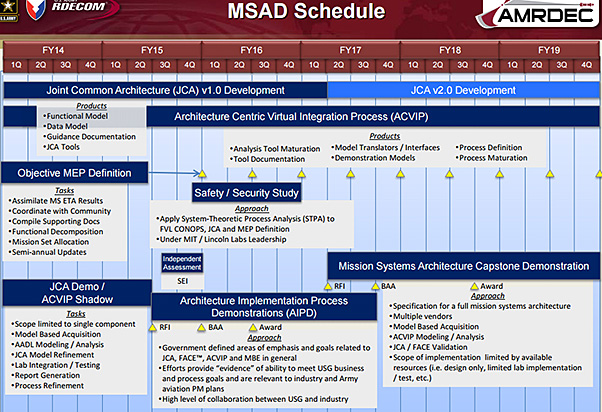This screenshot has height=412, width=602.
Task: Click the 1Q cell under FY14
Action: click(16, 65)
